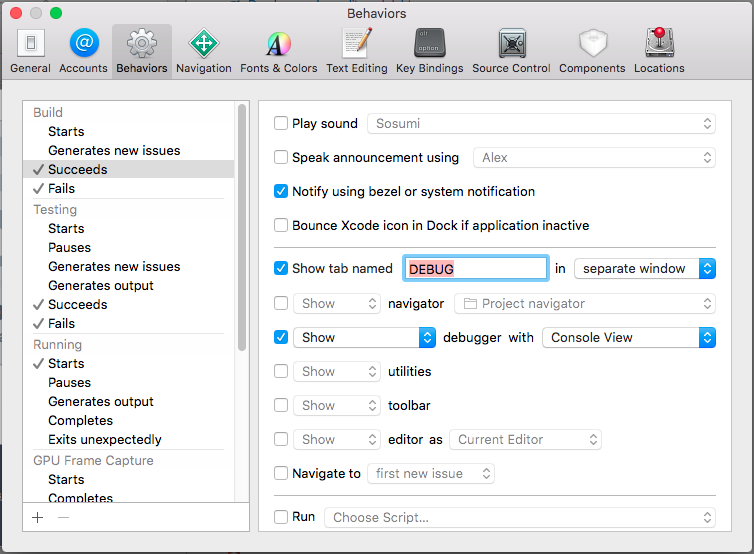Open the Components preferences pane
The width and height of the screenshot is (754, 554).
coord(593,51)
